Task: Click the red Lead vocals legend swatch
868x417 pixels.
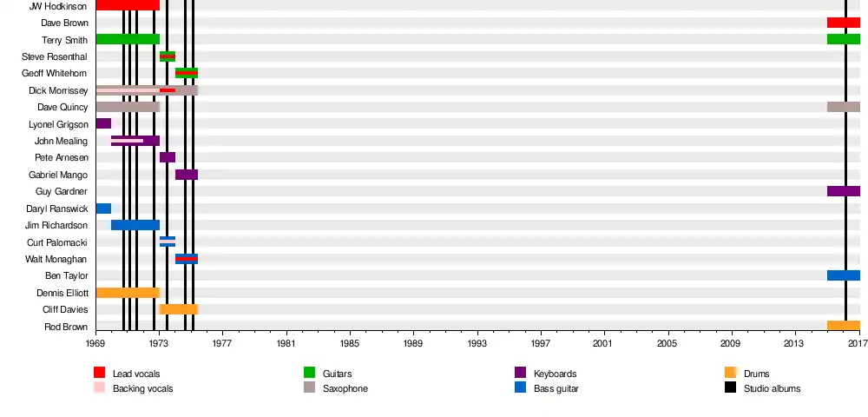Action: 100,373
